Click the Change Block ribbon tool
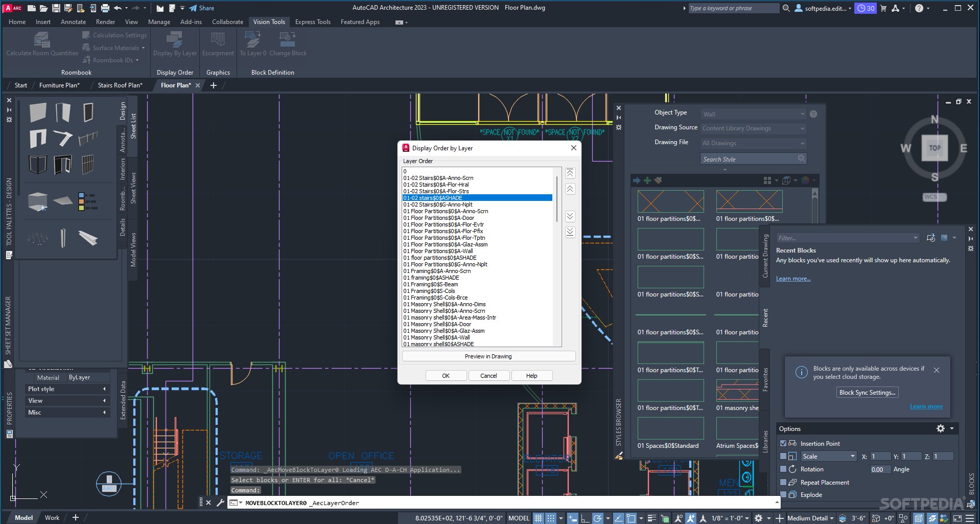 pyautogui.click(x=288, y=43)
